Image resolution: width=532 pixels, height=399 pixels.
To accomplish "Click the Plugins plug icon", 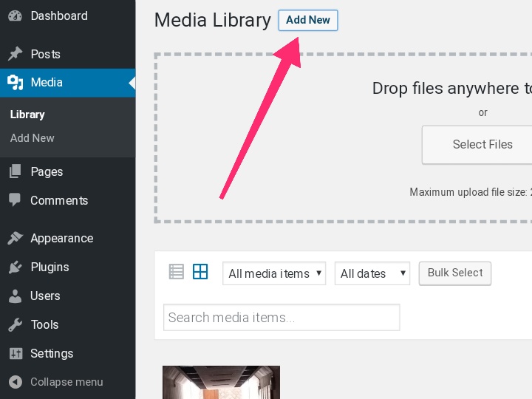I will coord(15,267).
